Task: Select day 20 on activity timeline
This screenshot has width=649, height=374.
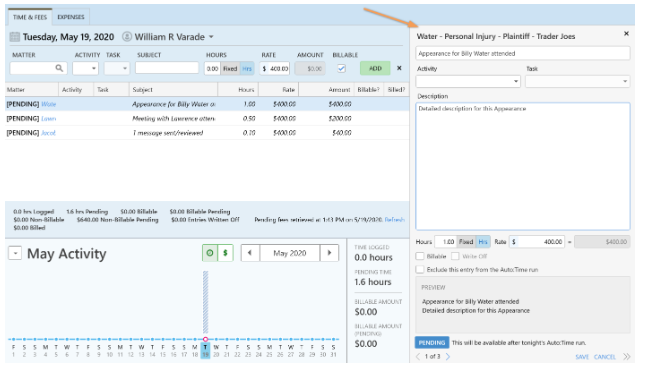Action: pyautogui.click(x=216, y=350)
